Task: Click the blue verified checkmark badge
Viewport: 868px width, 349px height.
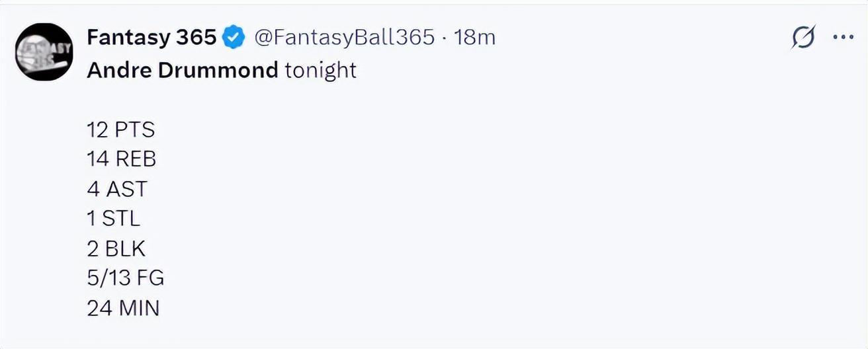Action: coord(234,38)
